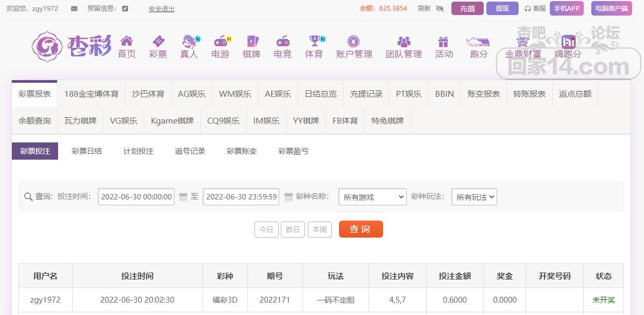Toggle balance visibility eye icon

click(x=440, y=9)
